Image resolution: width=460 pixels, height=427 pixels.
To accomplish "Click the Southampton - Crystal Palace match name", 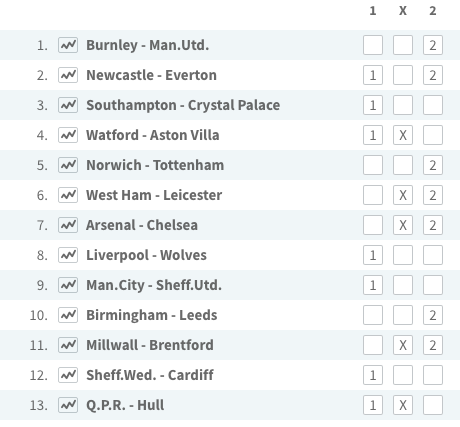I will [183, 105].
